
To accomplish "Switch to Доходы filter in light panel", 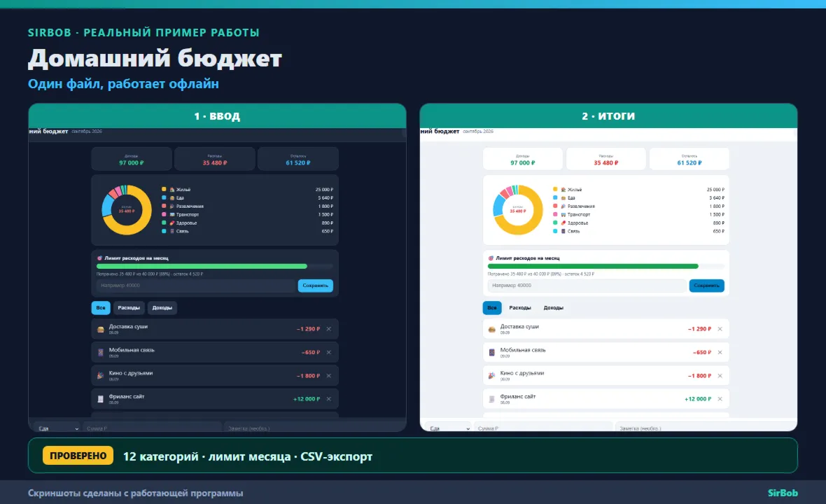I will click(x=554, y=307).
